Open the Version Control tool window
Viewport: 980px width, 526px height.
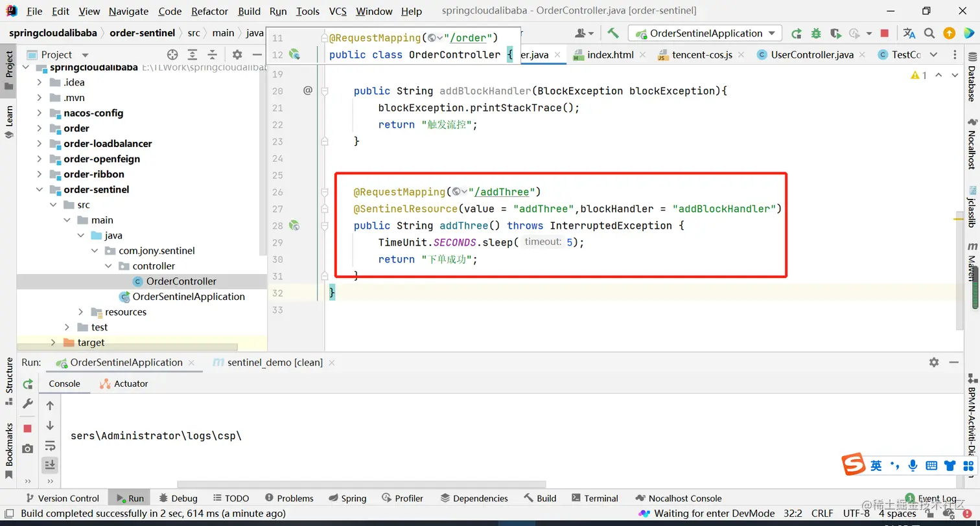coord(62,498)
